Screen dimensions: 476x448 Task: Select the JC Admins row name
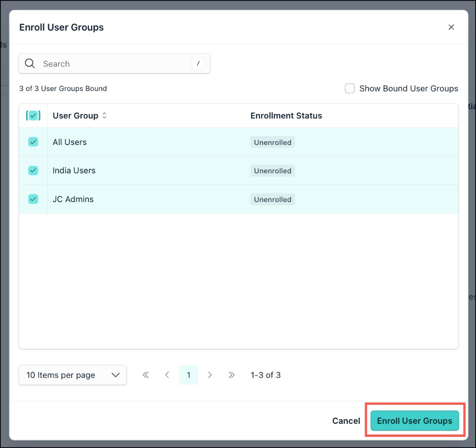73,199
